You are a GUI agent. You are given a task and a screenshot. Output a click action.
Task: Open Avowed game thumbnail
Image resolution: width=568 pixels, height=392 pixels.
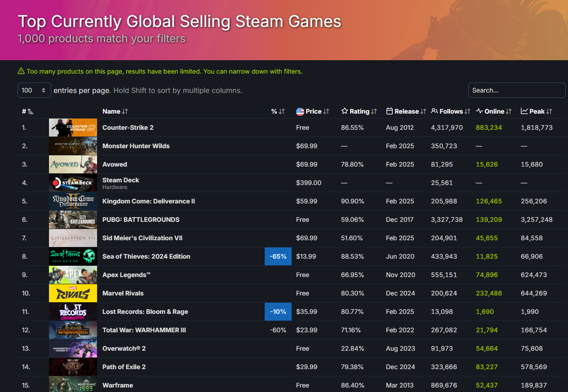(73, 164)
